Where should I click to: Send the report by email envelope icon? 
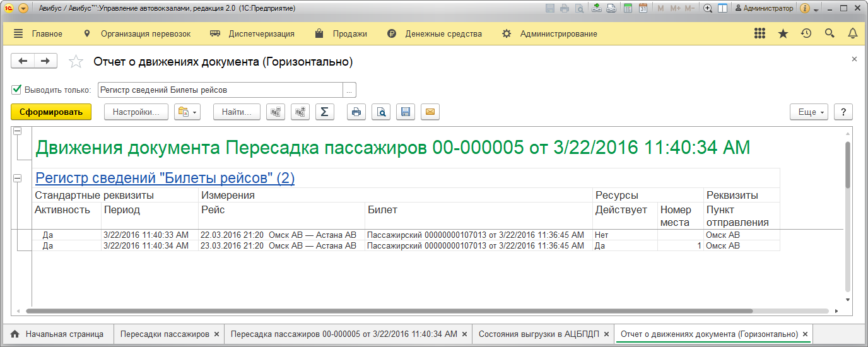[x=430, y=112]
